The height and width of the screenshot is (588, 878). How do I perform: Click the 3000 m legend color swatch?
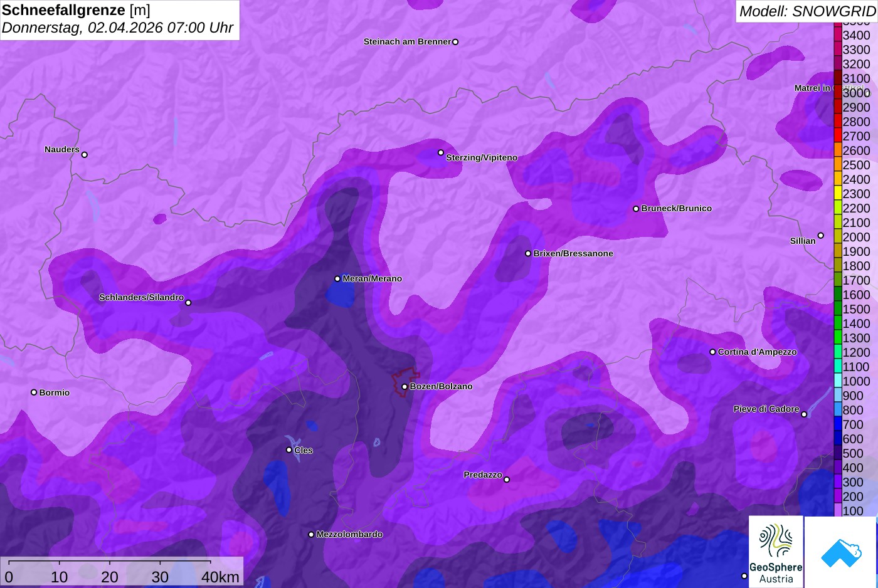(837, 93)
